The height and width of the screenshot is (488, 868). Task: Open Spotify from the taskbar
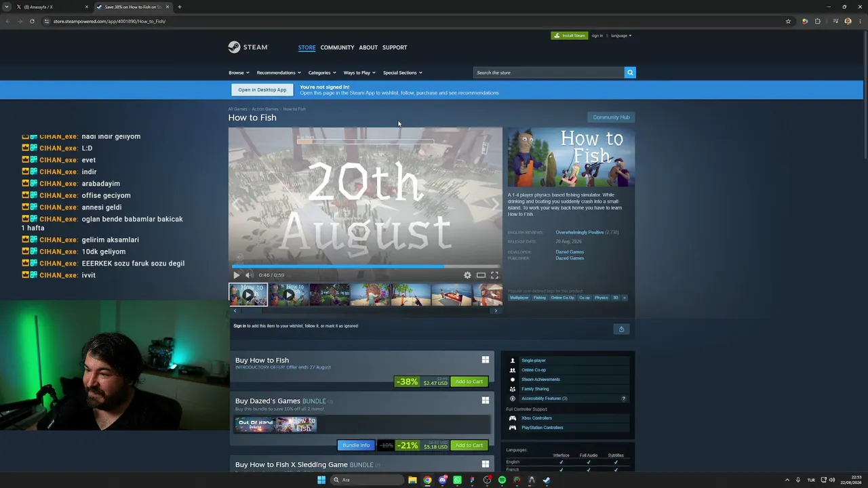coord(502,480)
